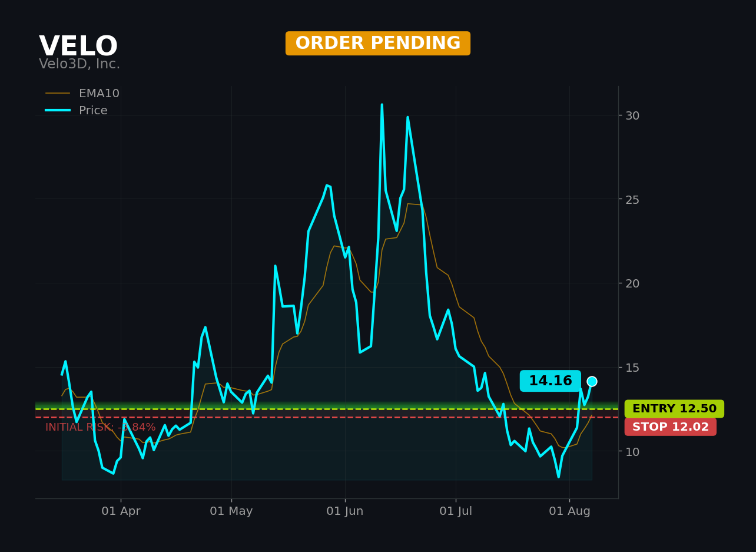The height and width of the screenshot is (552, 756).
Task: Select the VELO ticker title
Action: [78, 47]
